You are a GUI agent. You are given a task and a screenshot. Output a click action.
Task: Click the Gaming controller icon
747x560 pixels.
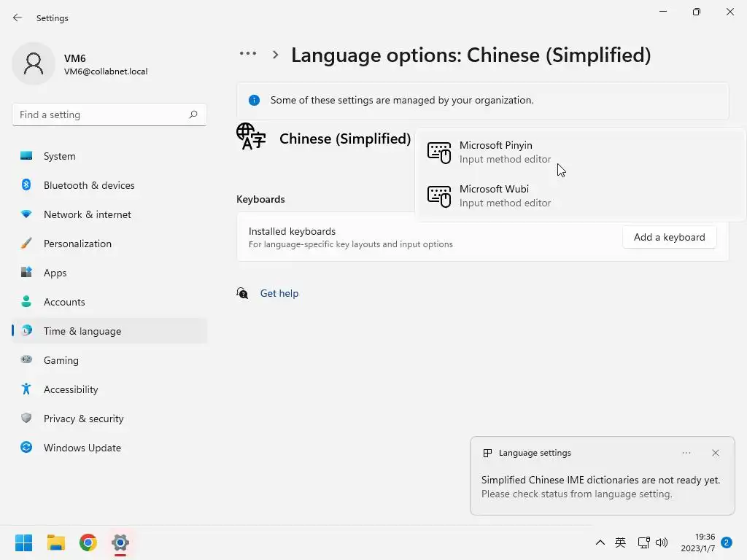click(x=26, y=359)
